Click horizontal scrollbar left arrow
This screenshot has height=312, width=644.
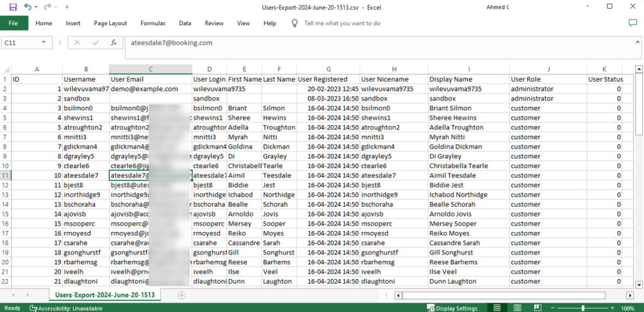point(398,295)
